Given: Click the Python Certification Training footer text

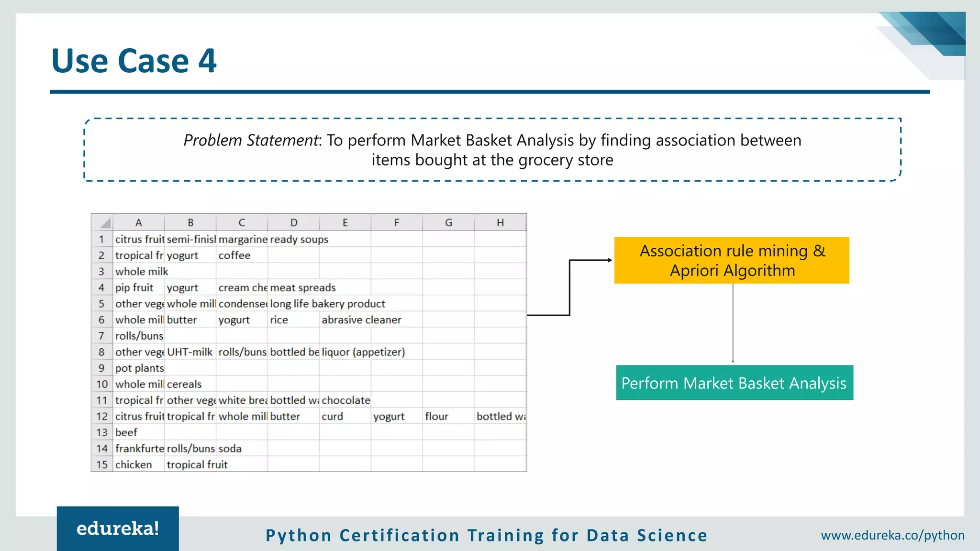Looking at the screenshot, I should [487, 535].
